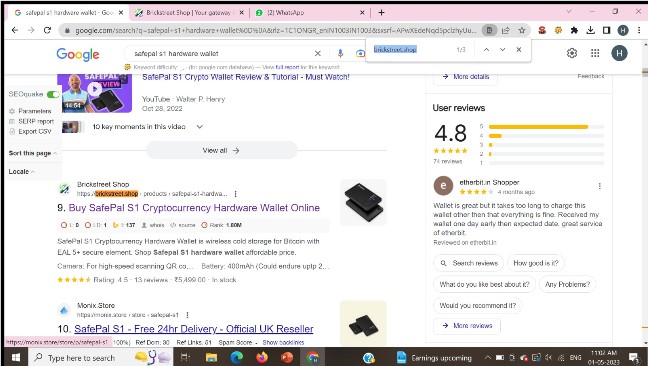Reload the current page
648x366 pixels.
tap(48, 30)
